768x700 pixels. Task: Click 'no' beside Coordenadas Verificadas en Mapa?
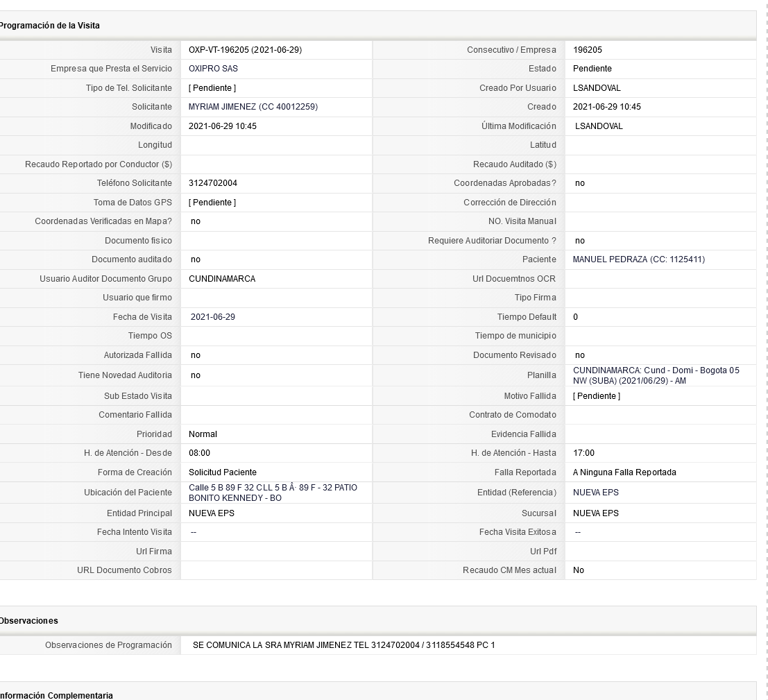click(196, 221)
